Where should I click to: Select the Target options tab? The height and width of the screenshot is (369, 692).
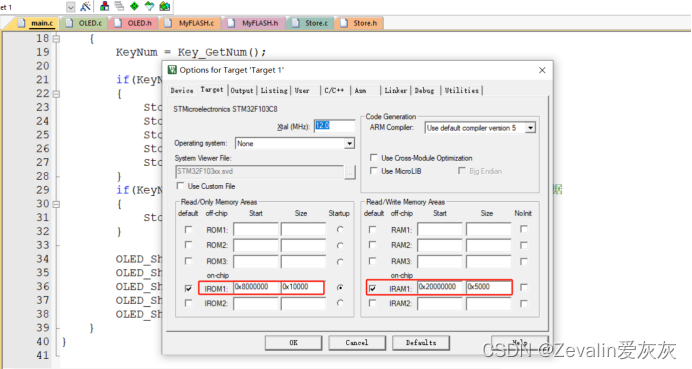click(212, 90)
